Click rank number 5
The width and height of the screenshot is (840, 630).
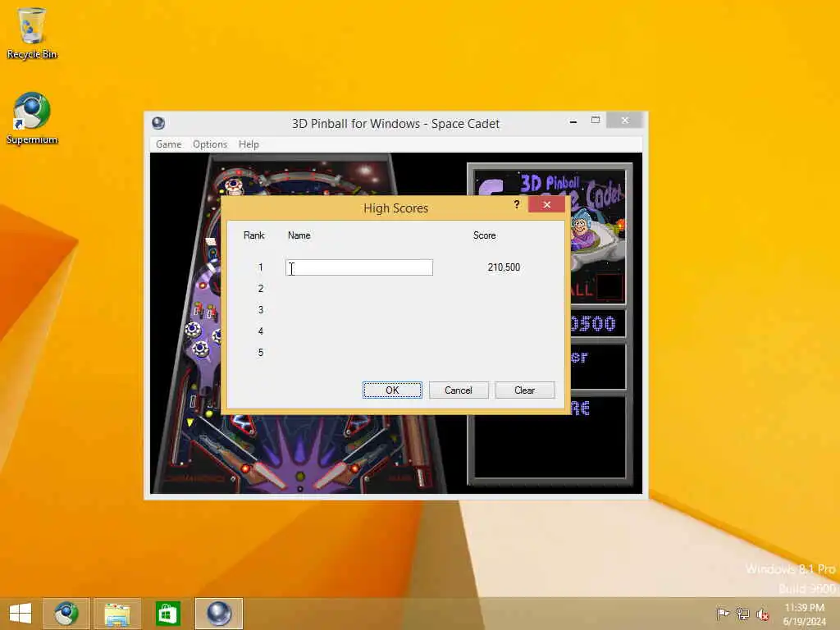tap(261, 353)
